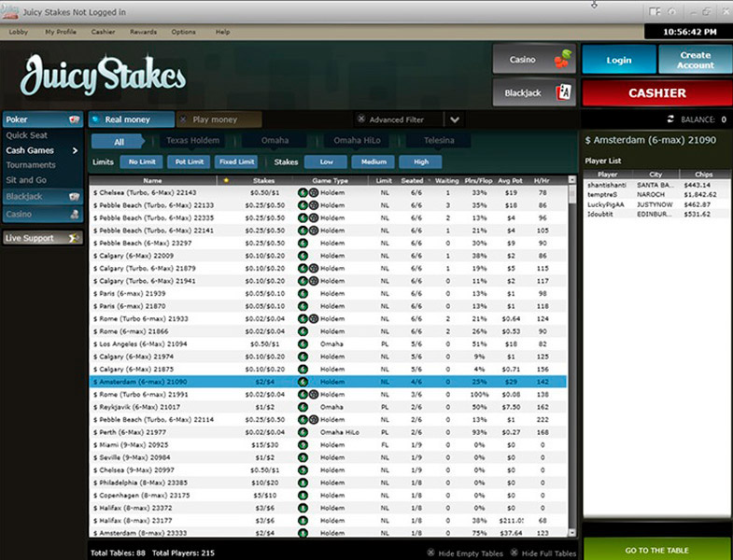Toggle the No Limit filter
The image size is (733, 560).
142,161
